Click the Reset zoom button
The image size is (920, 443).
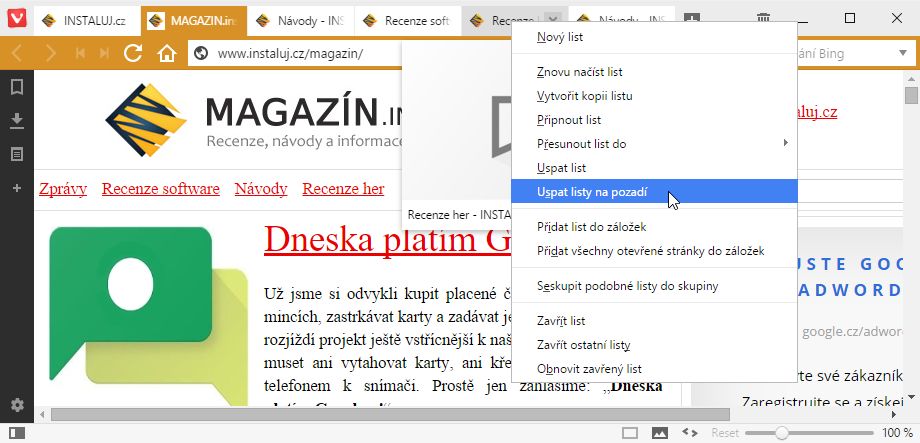[725, 433]
